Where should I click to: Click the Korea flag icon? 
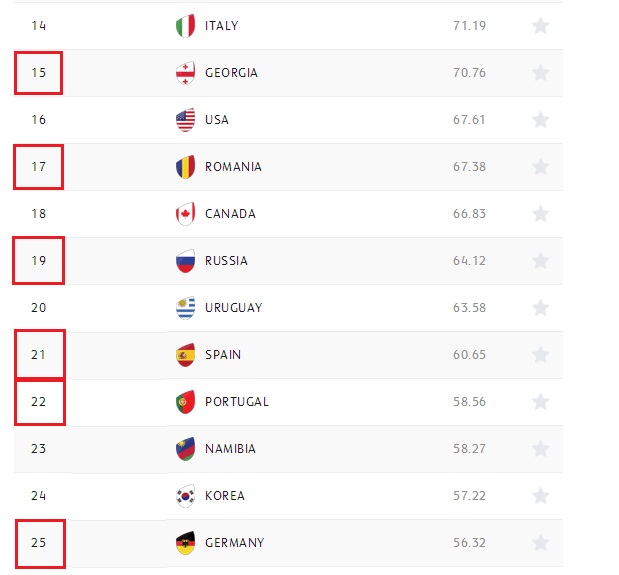[185, 495]
